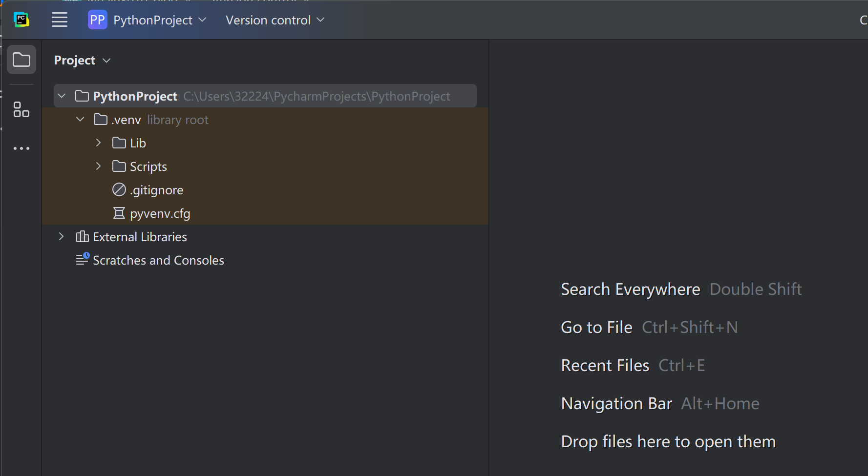
Task: Show more tool windows via ellipsis icon
Action: tap(21, 148)
